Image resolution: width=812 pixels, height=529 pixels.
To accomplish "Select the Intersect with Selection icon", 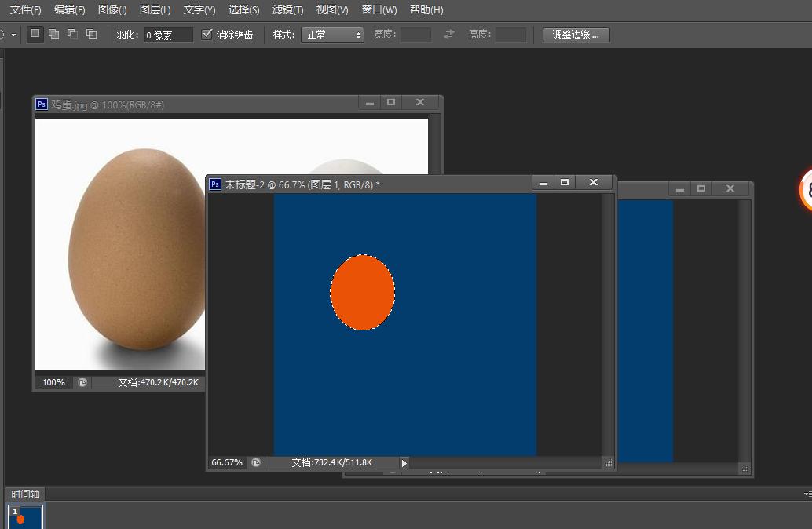I will point(91,35).
